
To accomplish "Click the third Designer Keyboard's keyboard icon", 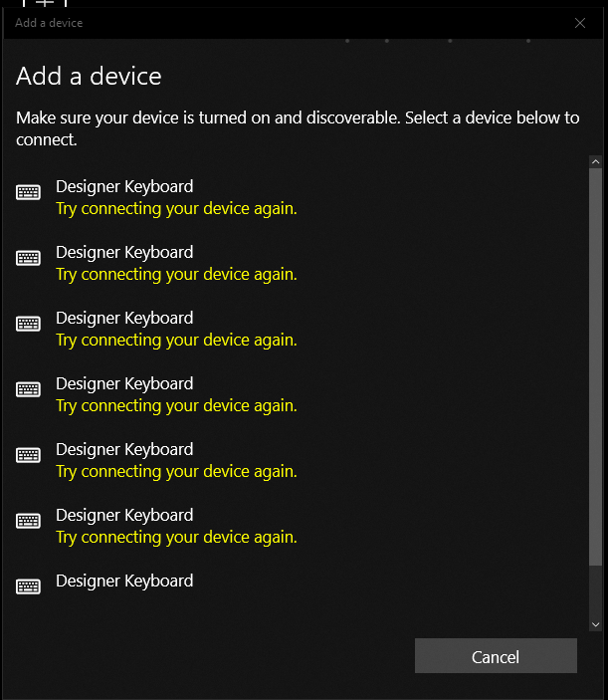I will pyautogui.click(x=28, y=324).
